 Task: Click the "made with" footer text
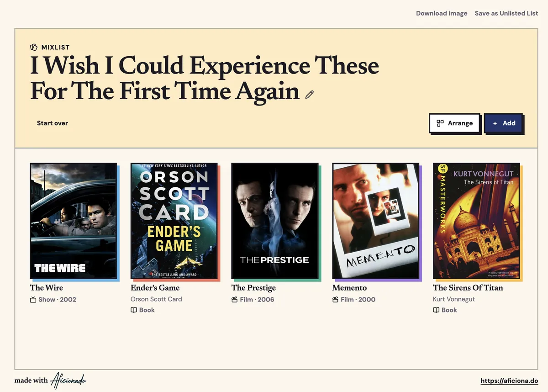31,380
